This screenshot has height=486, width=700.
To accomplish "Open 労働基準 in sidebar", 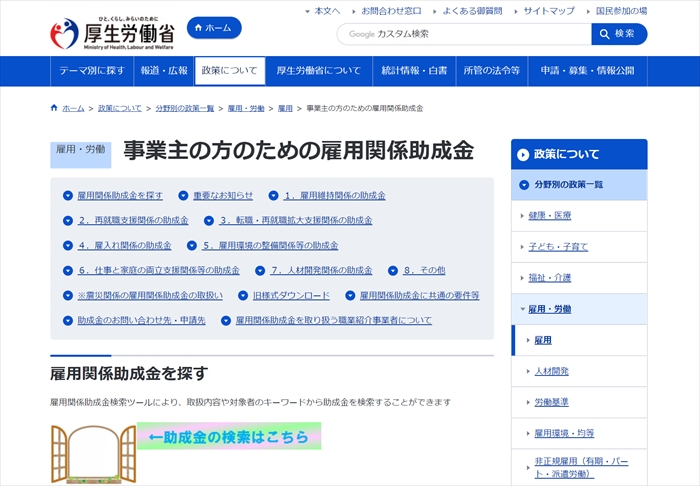I will coord(551,402).
